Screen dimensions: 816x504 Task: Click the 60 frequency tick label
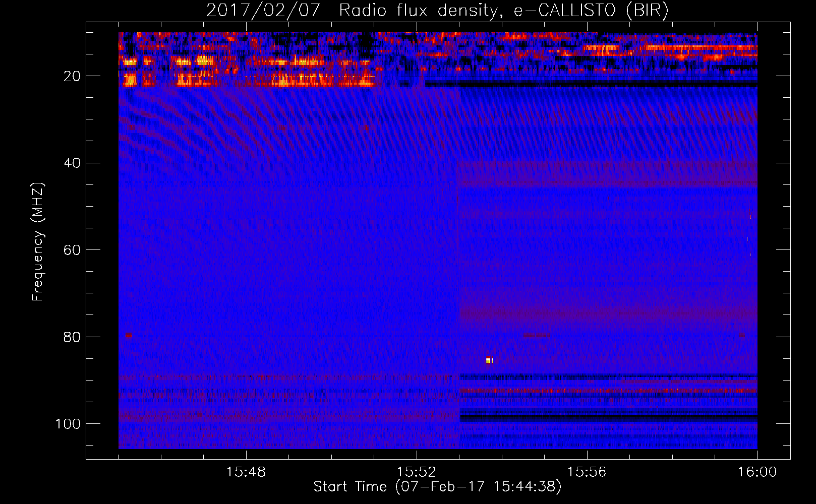pos(72,250)
